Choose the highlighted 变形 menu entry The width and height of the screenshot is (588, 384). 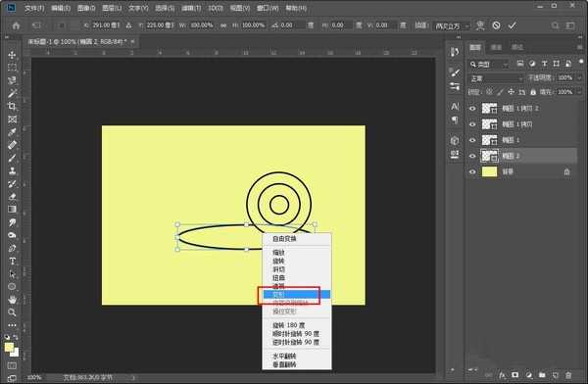click(296, 295)
